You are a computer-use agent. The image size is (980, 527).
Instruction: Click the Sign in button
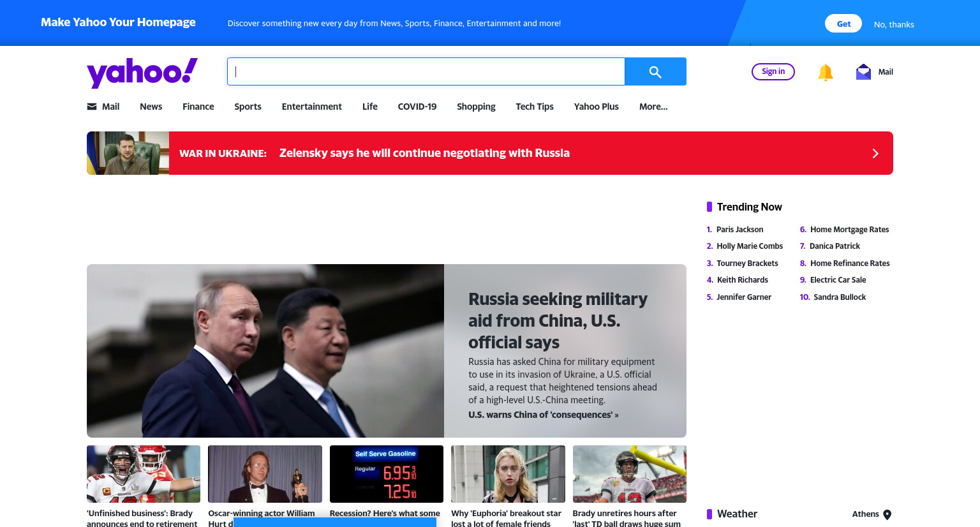pos(773,71)
